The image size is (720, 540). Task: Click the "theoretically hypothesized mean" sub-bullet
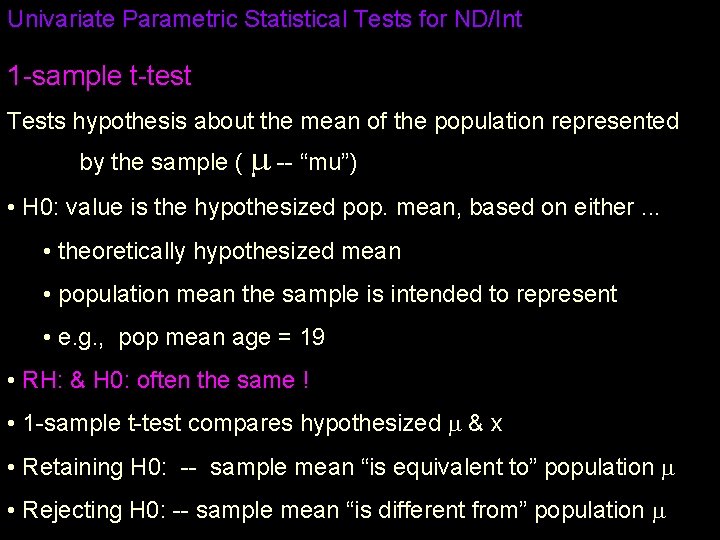tap(229, 251)
